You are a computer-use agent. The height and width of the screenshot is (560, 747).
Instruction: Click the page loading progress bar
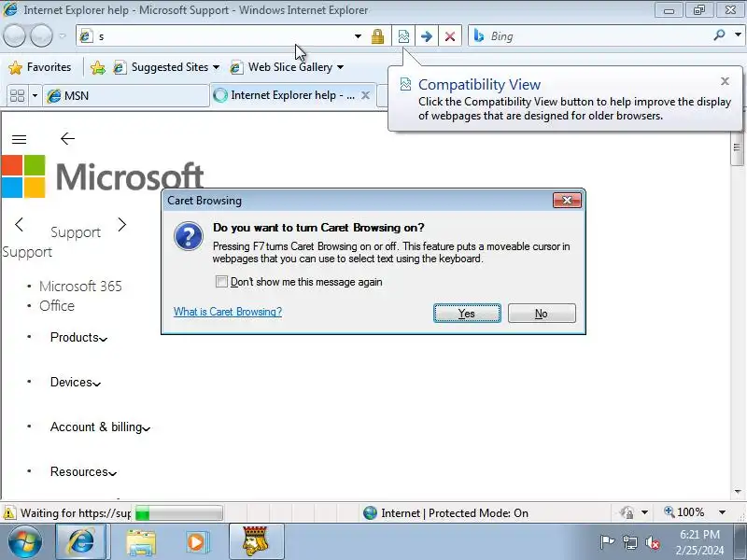pyautogui.click(x=178, y=513)
